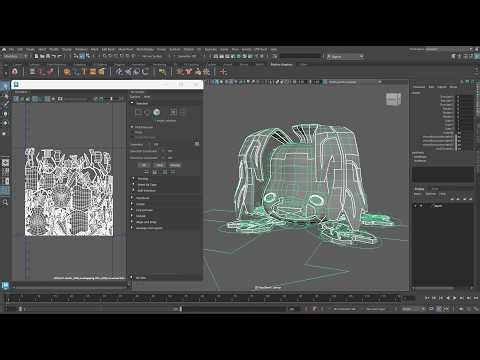Viewport: 480px width, 360px height.
Task: Click the All selection button
Action: point(144,165)
